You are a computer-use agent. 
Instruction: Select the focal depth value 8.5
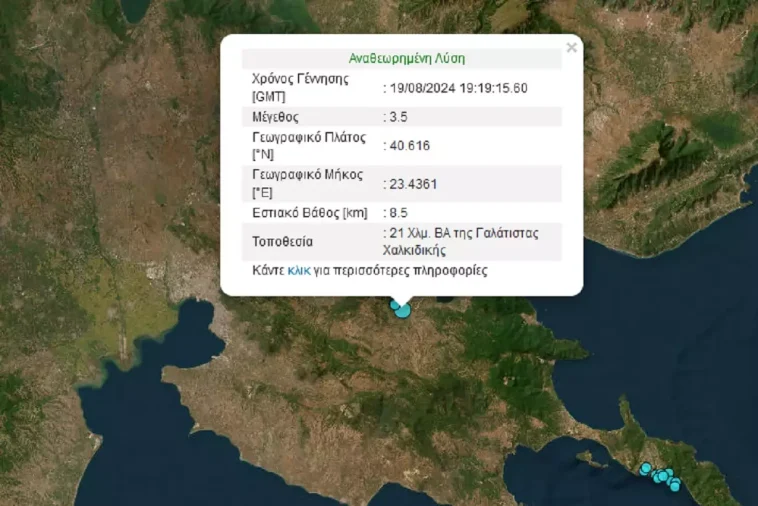pyautogui.click(x=397, y=212)
